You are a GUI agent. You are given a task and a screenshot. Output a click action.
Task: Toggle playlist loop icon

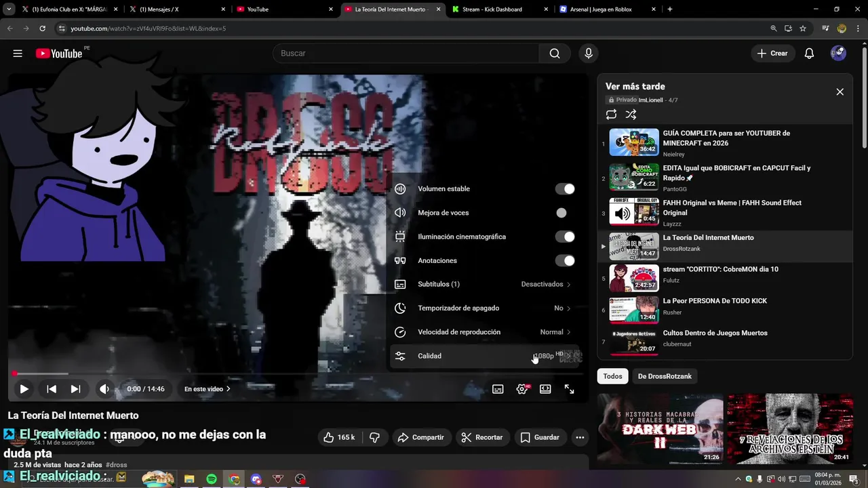[611, 115]
